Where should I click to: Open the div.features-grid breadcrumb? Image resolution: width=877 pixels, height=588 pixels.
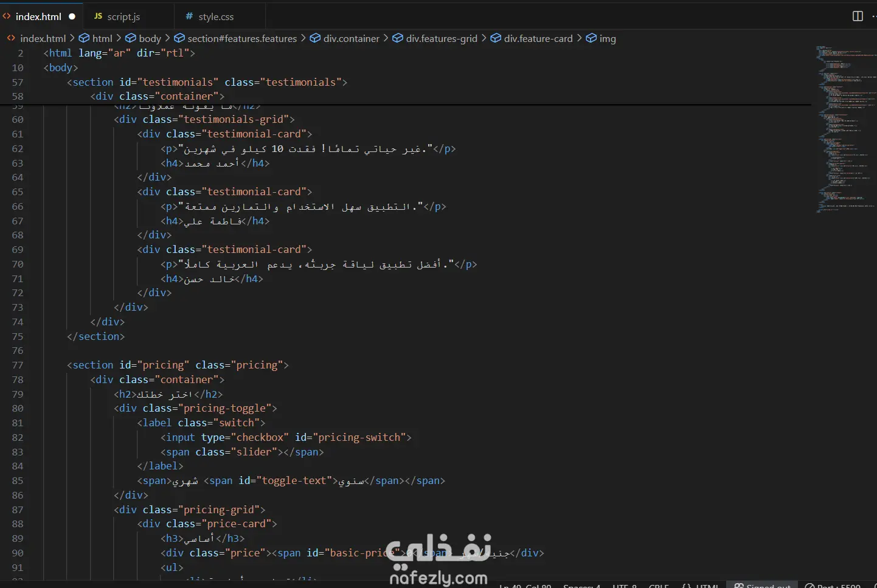point(435,38)
